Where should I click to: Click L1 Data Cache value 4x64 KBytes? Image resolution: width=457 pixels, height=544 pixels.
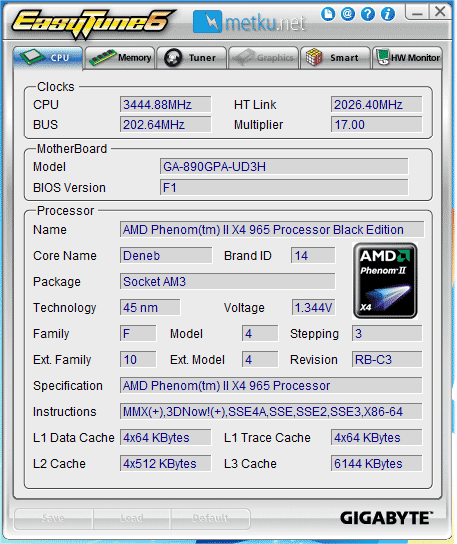166,437
